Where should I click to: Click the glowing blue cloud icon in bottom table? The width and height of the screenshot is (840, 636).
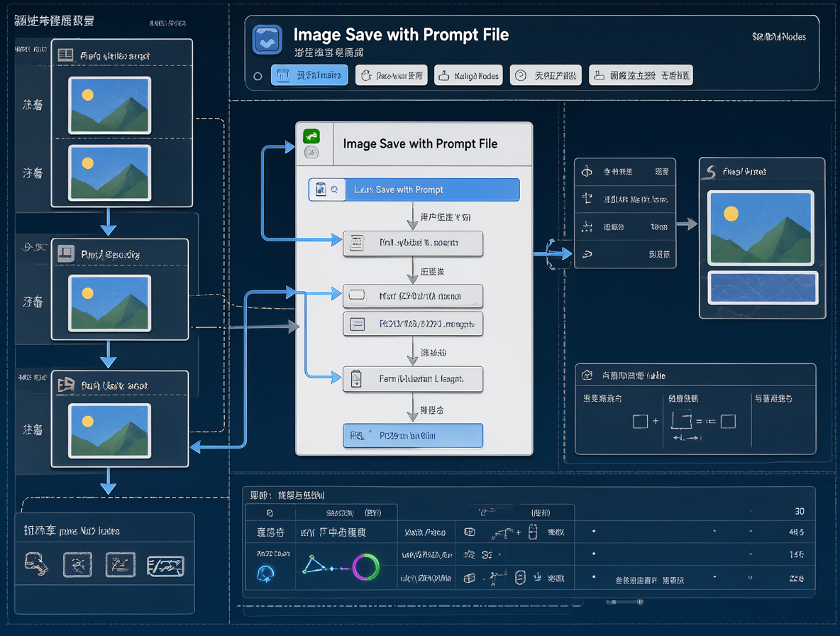click(266, 574)
